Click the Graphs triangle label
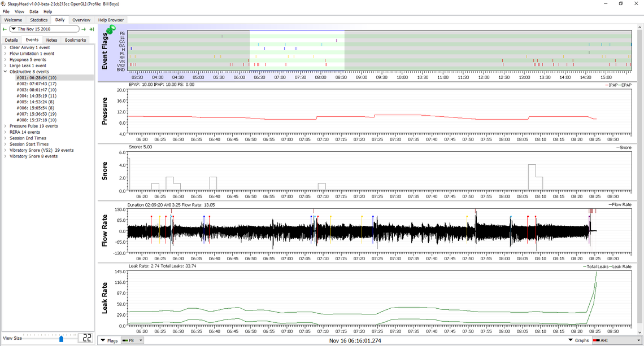Viewport: 644px width, 346px height. click(x=578, y=340)
